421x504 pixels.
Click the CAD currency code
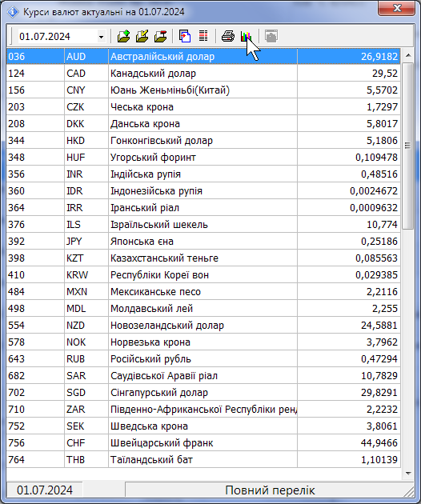76,74
